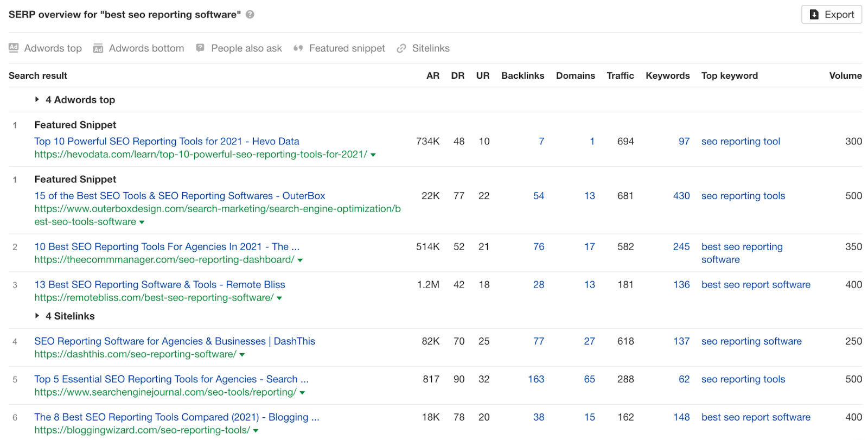Screen dimensions: 868x440
Task: Visit the outerboxdesign.com URL link
Action: pyautogui.click(x=218, y=215)
